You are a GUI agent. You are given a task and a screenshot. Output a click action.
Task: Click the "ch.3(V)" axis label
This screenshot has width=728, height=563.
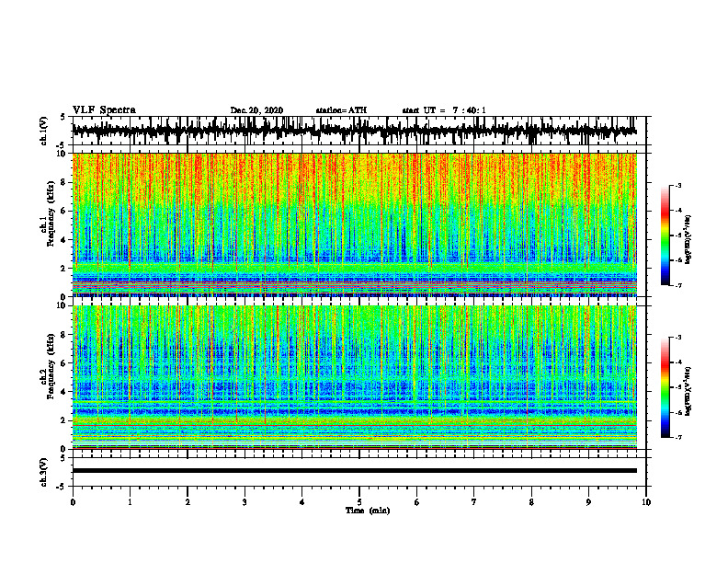[x=44, y=472]
